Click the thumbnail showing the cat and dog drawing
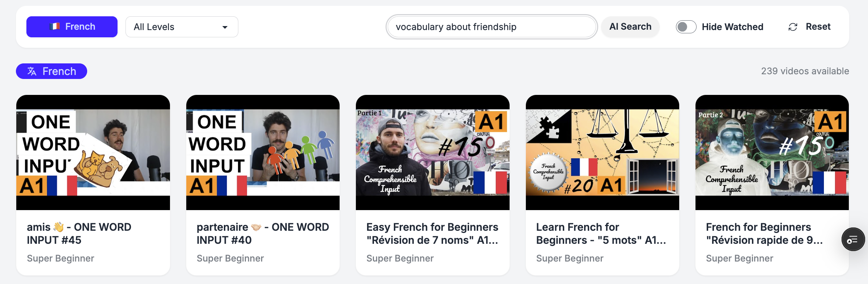Screen dimensions: 868x284 pos(94,152)
